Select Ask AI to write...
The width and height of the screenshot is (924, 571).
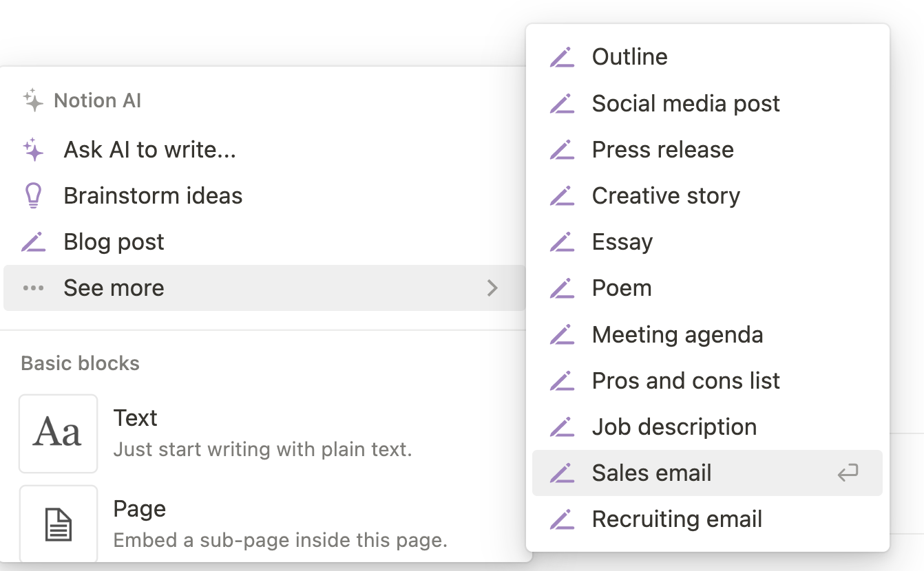150,150
